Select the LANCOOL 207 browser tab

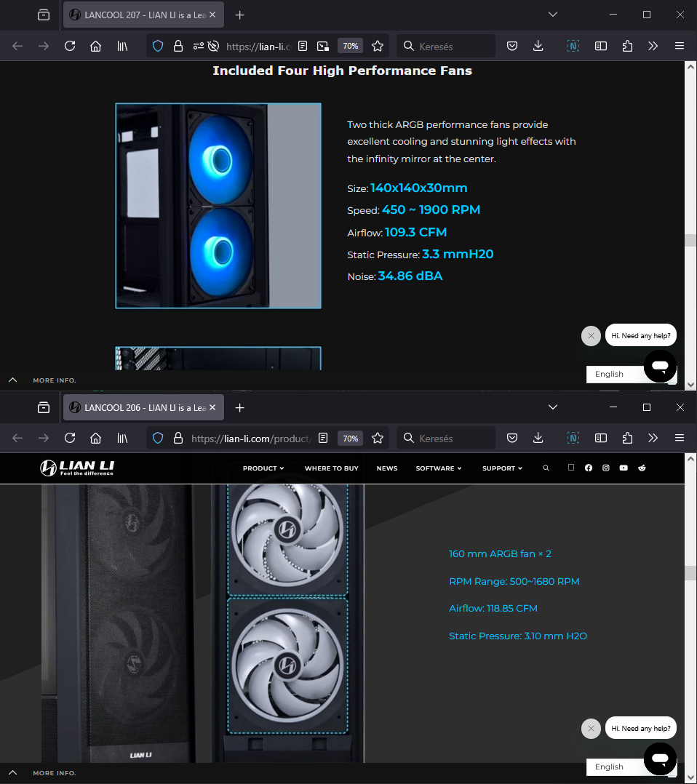[143, 15]
